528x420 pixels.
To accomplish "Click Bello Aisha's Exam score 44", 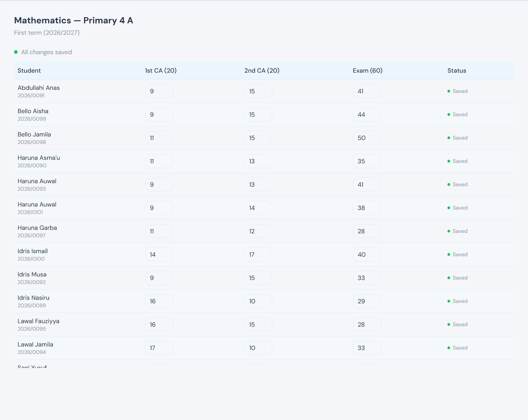I will (367, 114).
